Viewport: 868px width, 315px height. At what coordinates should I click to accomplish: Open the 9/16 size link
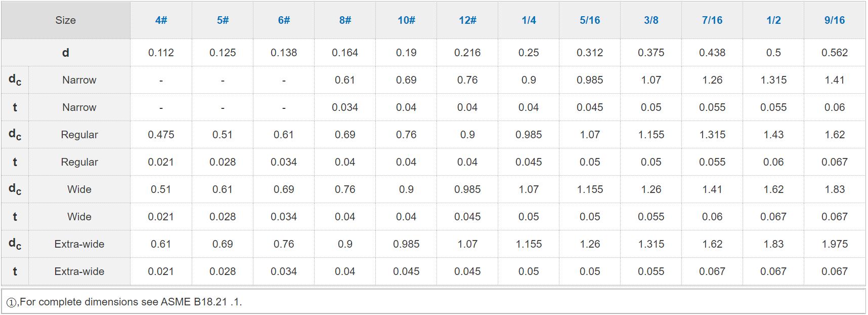click(x=835, y=20)
